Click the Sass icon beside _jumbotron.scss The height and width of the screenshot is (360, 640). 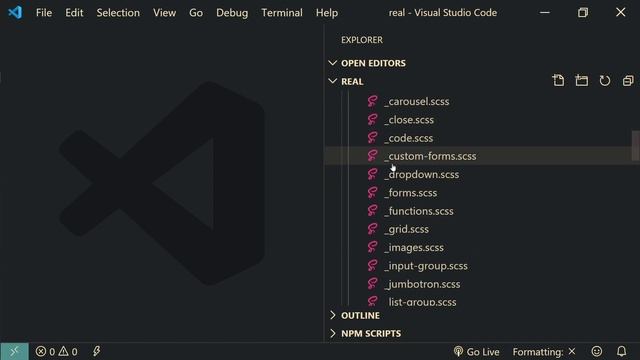(x=372, y=284)
